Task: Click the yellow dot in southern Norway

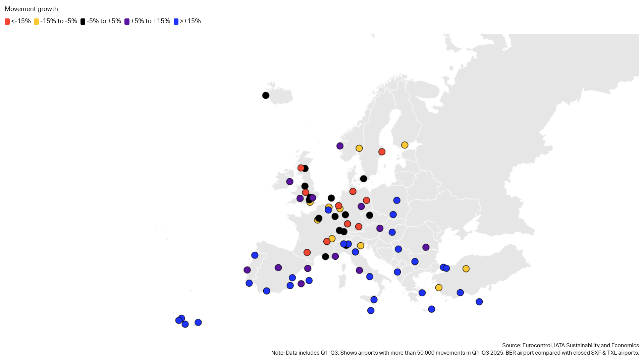Action: point(359,148)
